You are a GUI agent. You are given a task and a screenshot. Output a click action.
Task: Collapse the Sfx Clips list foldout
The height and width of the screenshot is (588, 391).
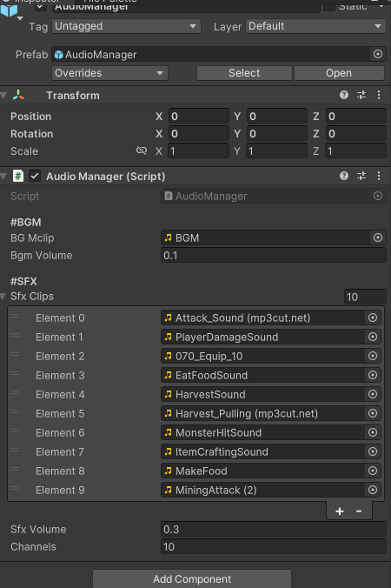3,297
